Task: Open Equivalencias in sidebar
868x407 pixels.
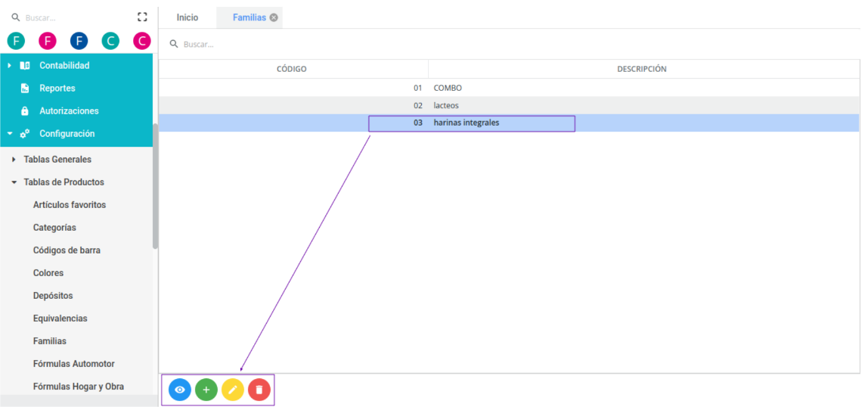Action: coord(60,318)
